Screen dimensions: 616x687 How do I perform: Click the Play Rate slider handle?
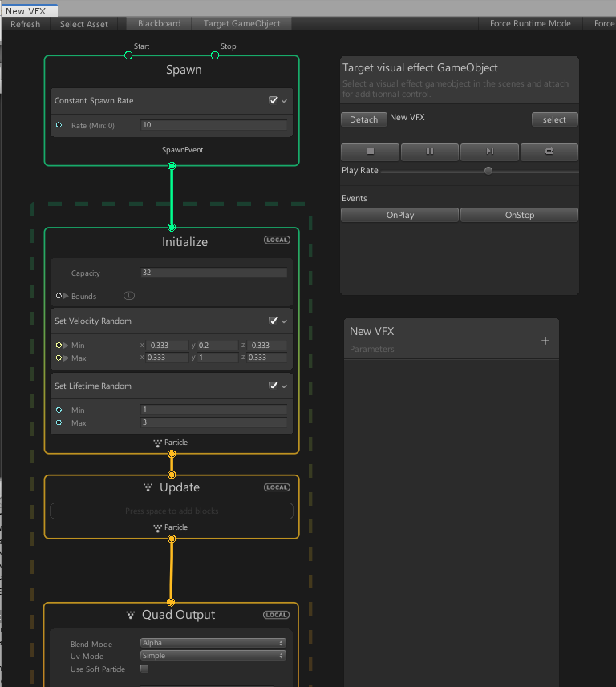point(488,171)
